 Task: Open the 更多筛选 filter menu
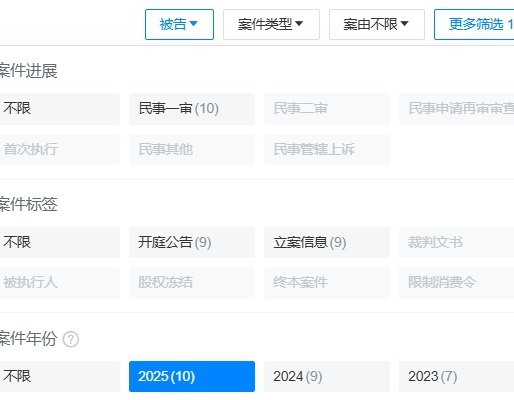[x=474, y=24]
